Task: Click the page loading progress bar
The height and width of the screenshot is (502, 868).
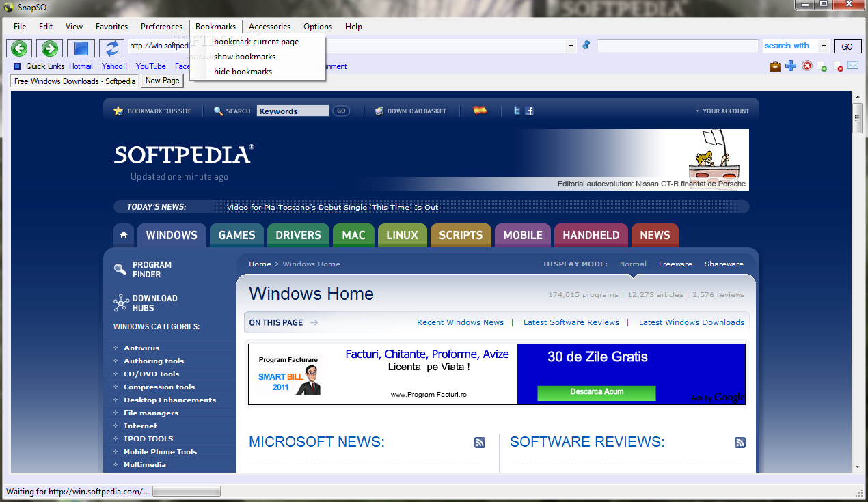Action: pyautogui.click(x=187, y=491)
